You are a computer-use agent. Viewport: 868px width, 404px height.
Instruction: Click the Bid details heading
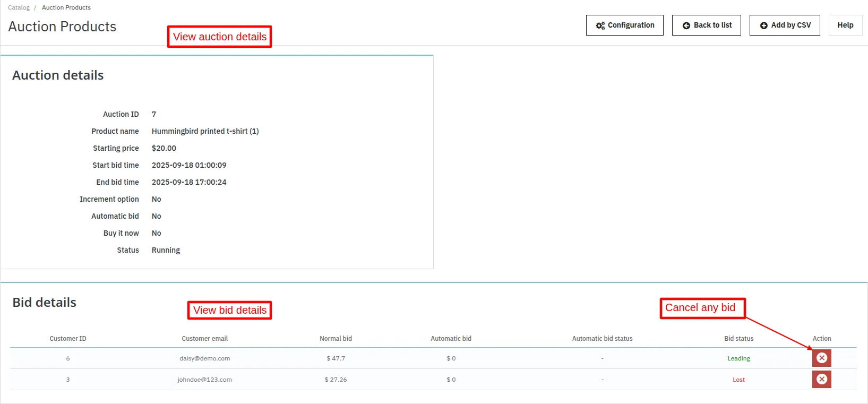tap(45, 303)
